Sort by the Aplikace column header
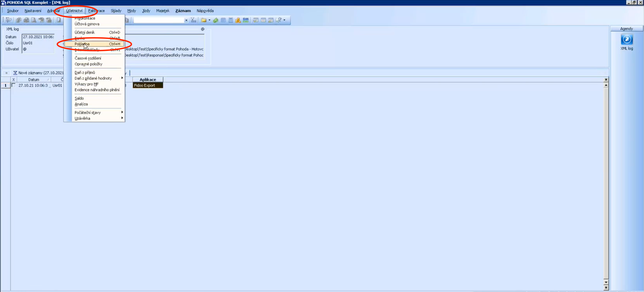 [x=148, y=79]
